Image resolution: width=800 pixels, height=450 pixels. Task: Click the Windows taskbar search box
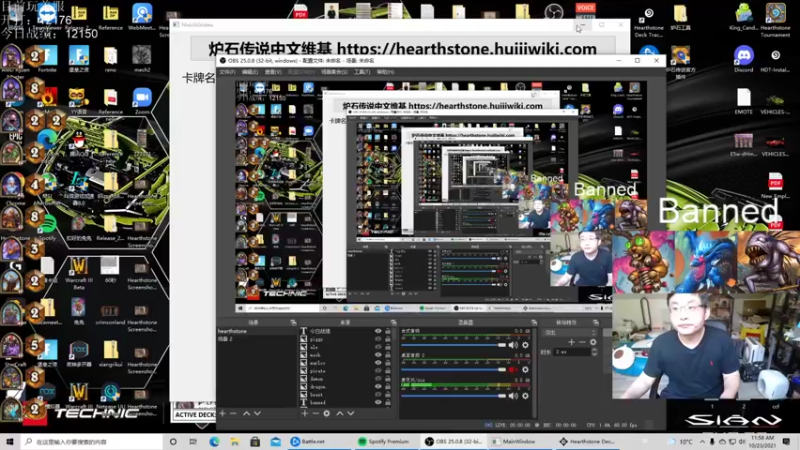92,441
